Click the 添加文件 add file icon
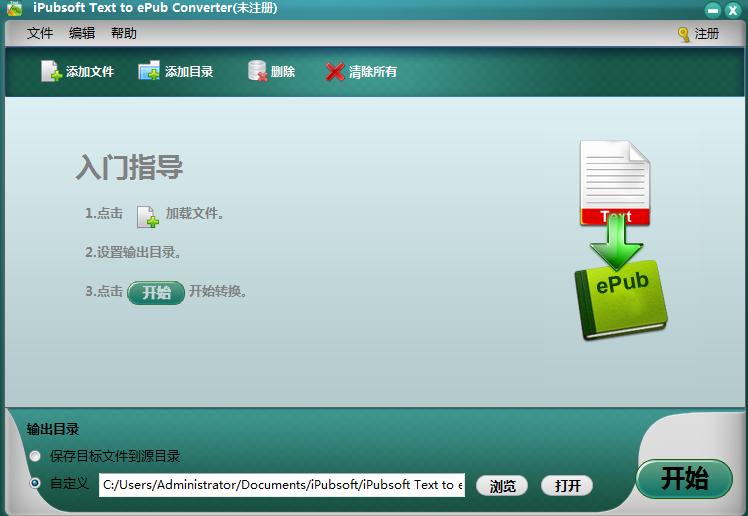This screenshot has width=748, height=516. click(x=51, y=71)
